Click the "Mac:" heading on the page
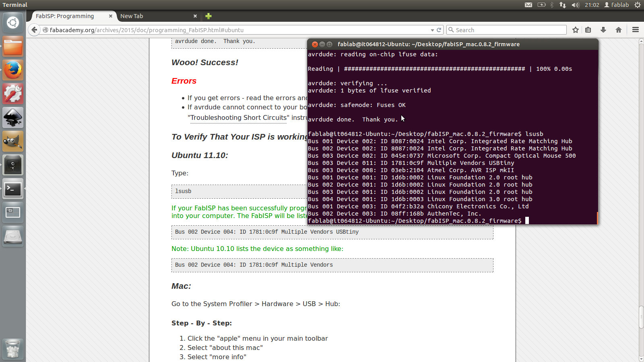The image size is (644, 362). 181,286
